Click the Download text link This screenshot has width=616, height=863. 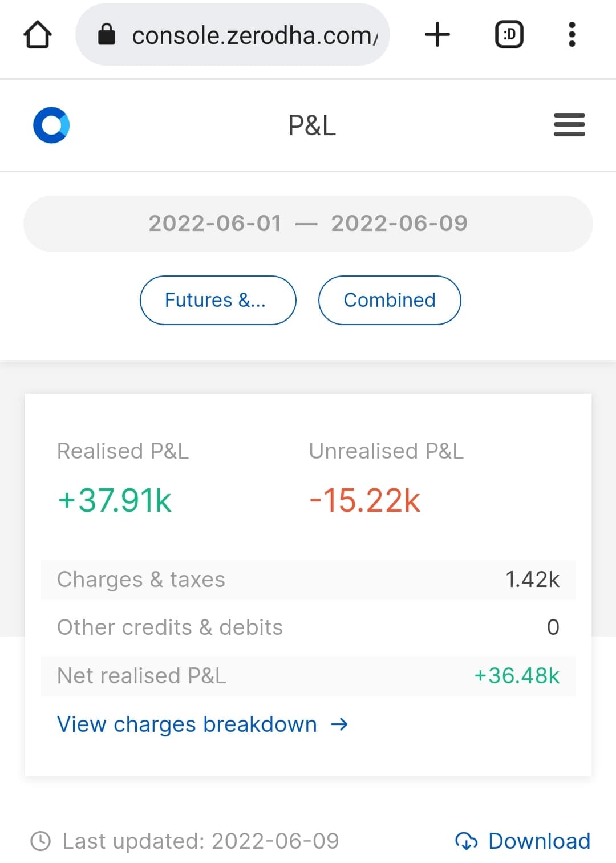(x=539, y=841)
